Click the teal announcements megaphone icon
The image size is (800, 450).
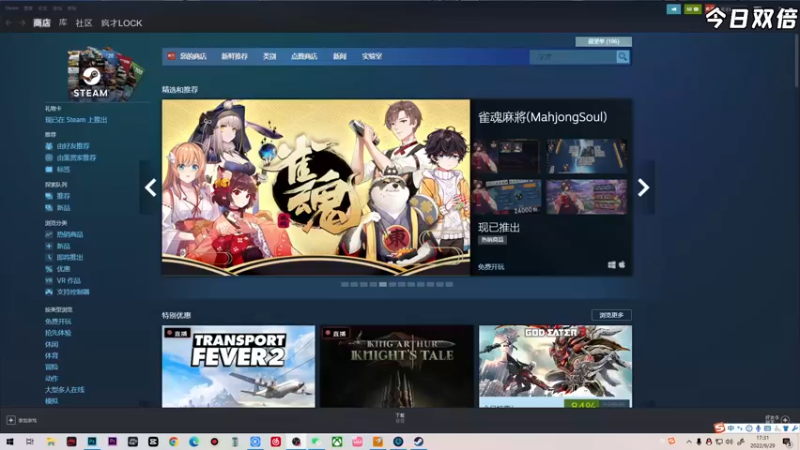673,9
